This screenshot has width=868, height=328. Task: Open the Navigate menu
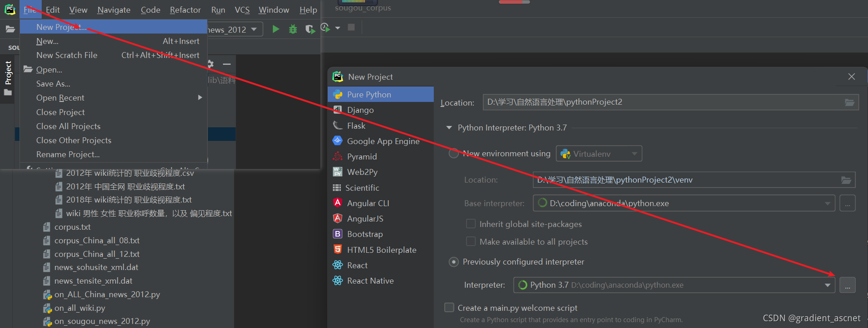click(114, 10)
